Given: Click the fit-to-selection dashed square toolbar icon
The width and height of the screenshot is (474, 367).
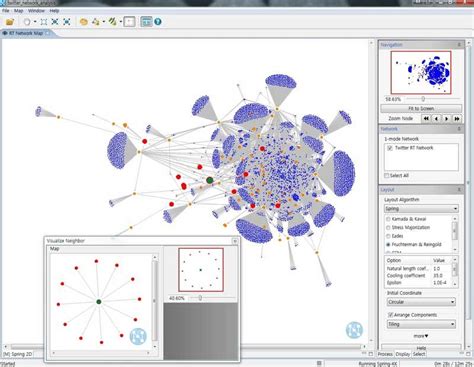Looking at the screenshot, I should (x=44, y=22).
